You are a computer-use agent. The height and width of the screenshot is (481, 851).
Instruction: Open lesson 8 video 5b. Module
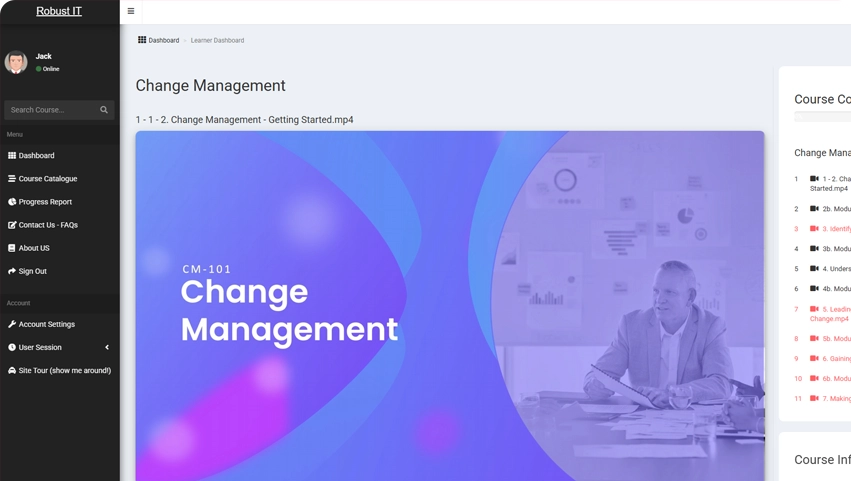tap(836, 339)
